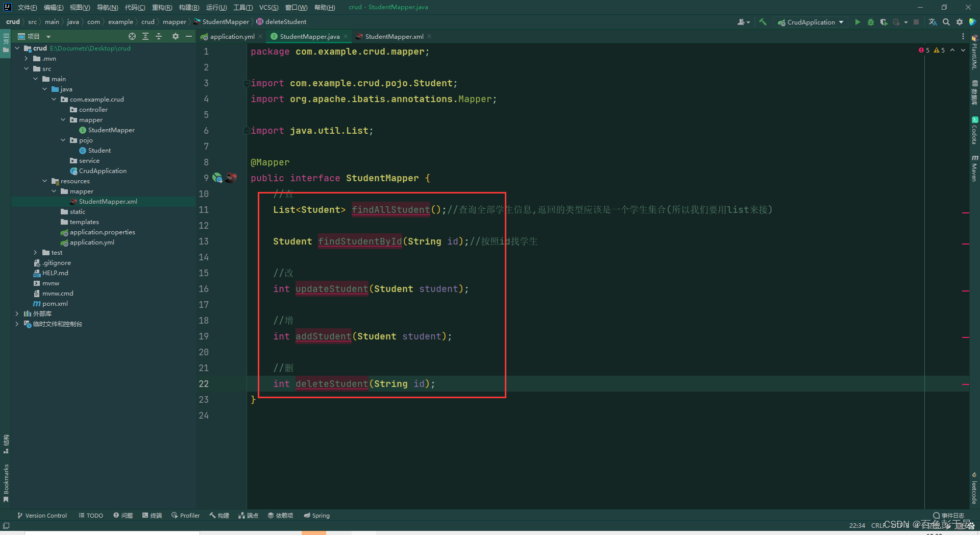This screenshot has height=535, width=980.
Task: Open the 帮助(H) menu
Action: pos(325,7)
